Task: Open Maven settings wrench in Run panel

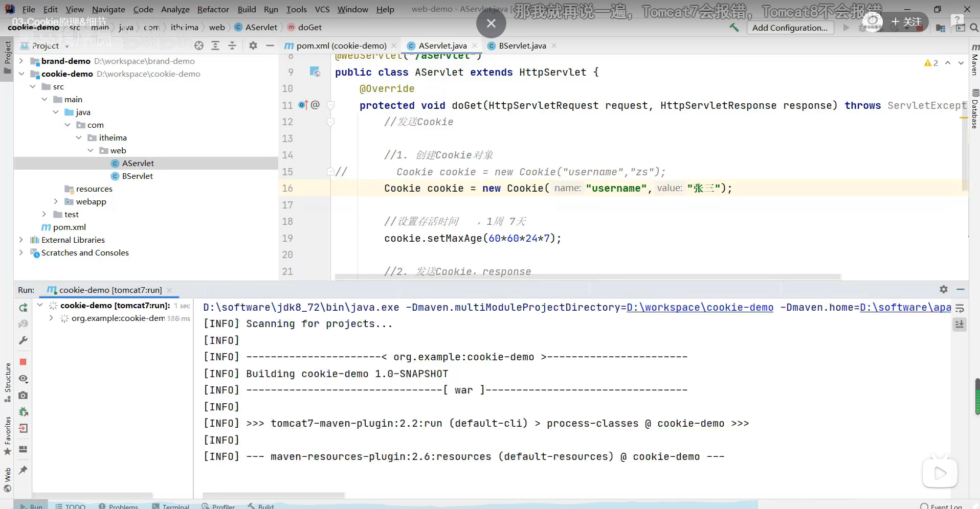Action: tap(23, 340)
